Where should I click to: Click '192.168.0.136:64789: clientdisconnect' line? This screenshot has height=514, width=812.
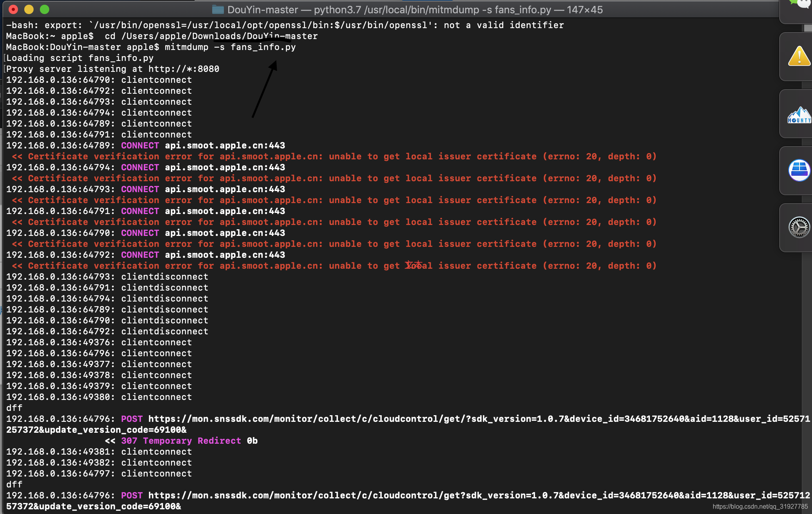coord(107,309)
